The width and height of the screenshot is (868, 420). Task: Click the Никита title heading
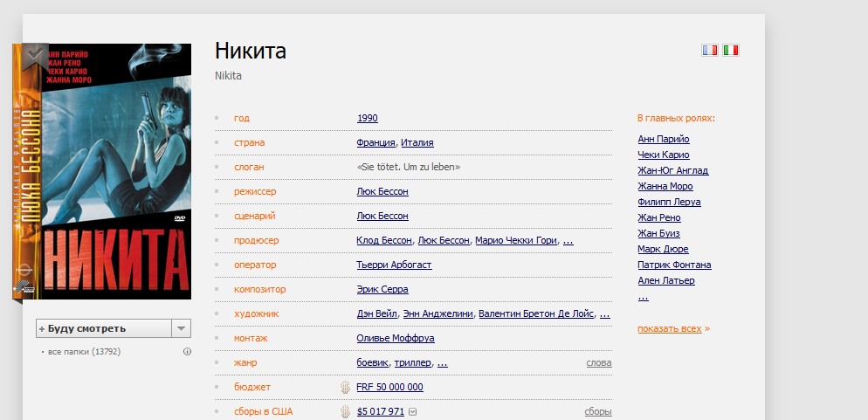[x=251, y=51]
